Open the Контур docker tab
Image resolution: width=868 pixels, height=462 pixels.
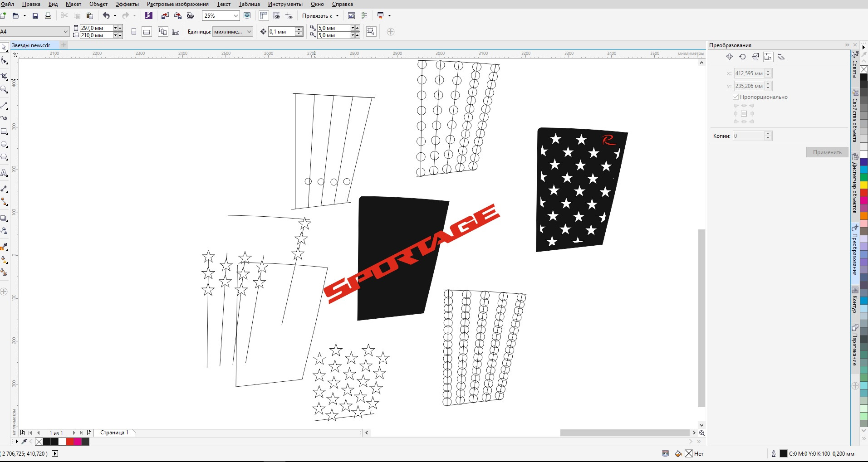click(x=855, y=300)
